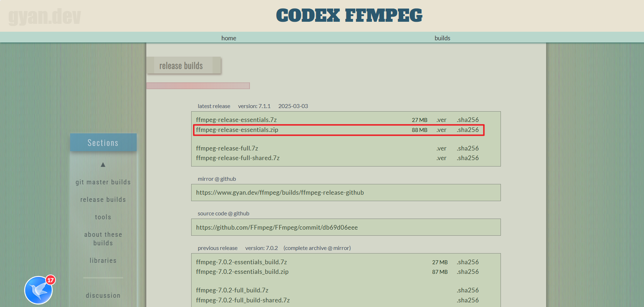Jump to release builds in sidebar
This screenshot has width=644, height=307.
103,200
